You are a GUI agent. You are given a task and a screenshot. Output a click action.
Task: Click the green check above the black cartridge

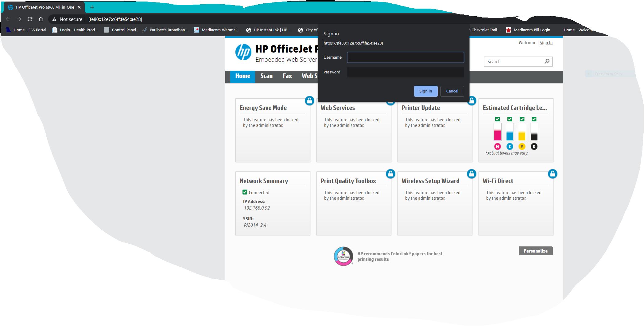coord(534,119)
